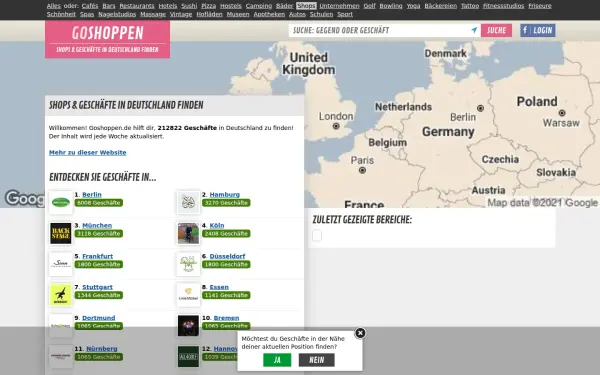Image resolution: width=600 pixels, height=375 pixels.
Task: Select the Cafés category
Action: (x=90, y=6)
